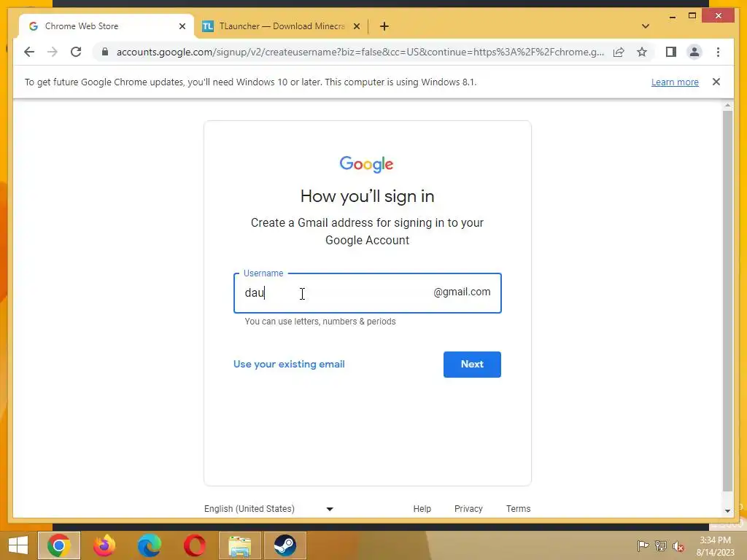The image size is (747, 560).
Task: Dismiss the Windows update notification bar
Action: click(716, 82)
